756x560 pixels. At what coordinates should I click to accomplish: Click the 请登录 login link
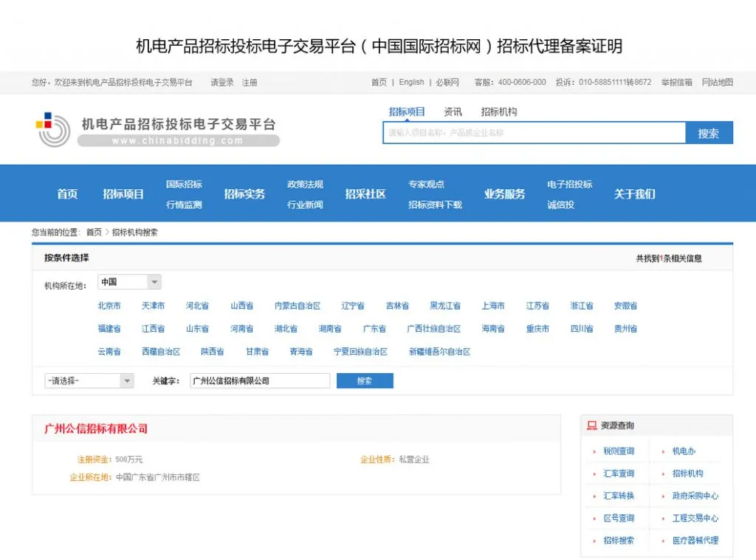[x=221, y=83]
